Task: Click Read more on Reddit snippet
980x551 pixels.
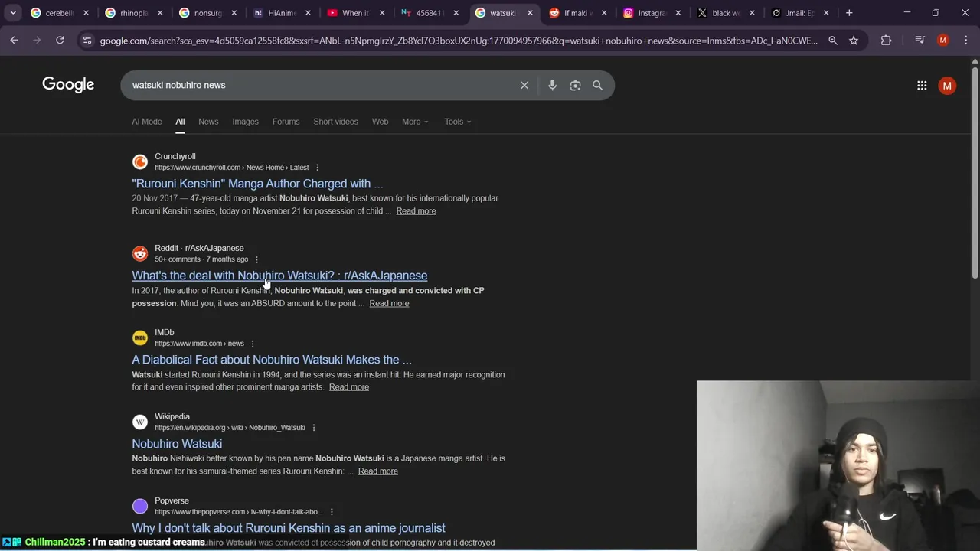Action: 389,303
